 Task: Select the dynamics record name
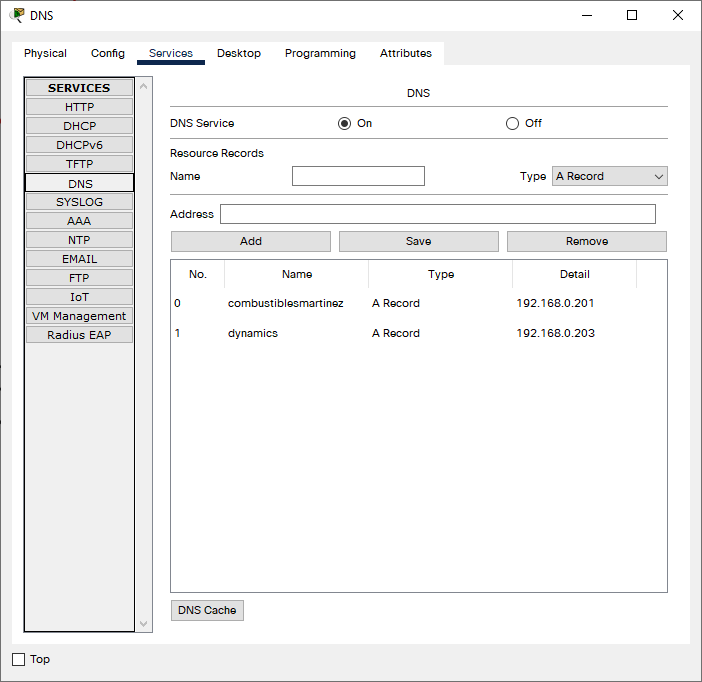click(253, 334)
